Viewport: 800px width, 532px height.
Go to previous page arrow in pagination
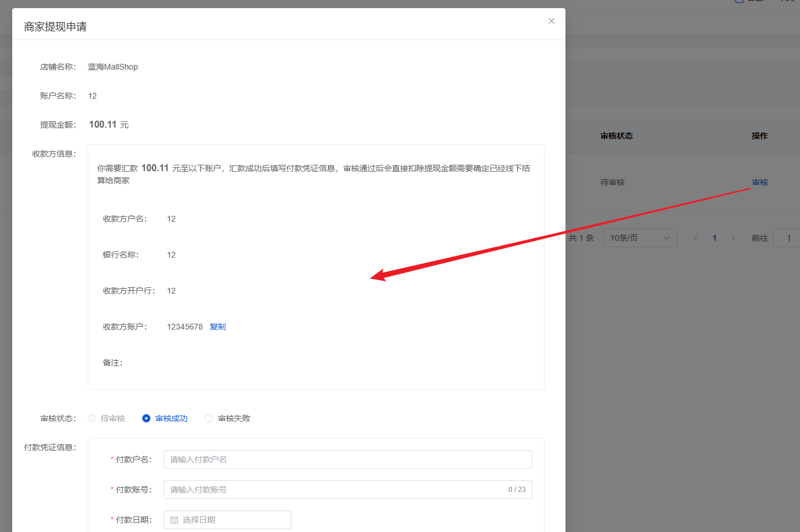696,238
